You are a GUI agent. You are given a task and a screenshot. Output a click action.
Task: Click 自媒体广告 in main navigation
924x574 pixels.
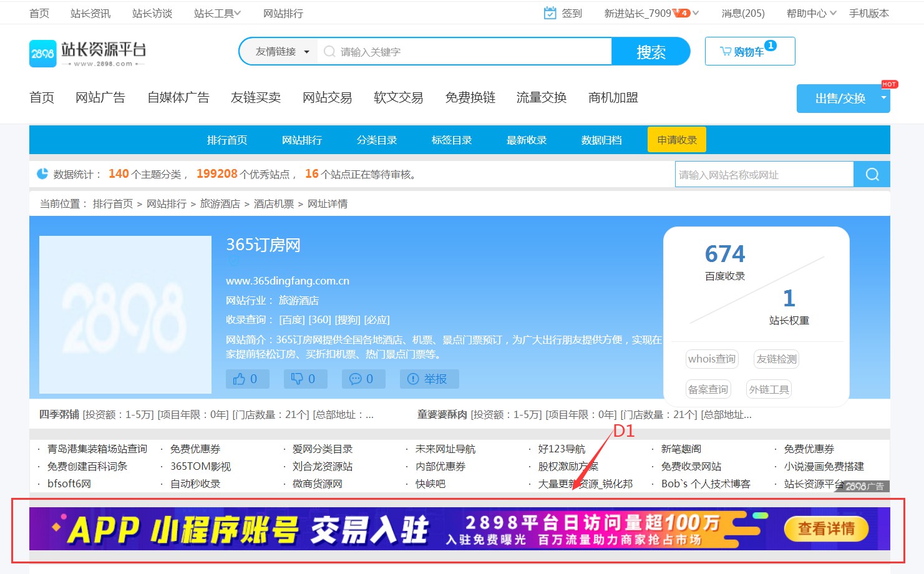pos(178,97)
